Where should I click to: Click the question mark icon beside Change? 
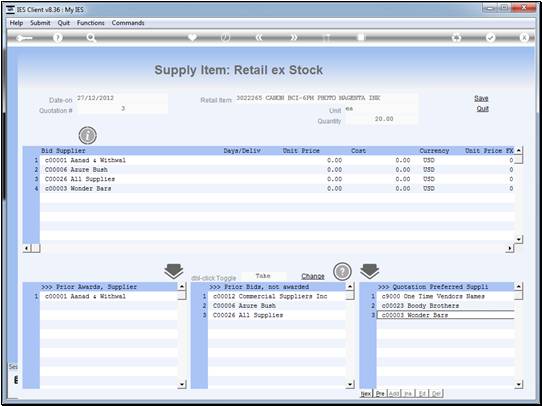coord(342,272)
